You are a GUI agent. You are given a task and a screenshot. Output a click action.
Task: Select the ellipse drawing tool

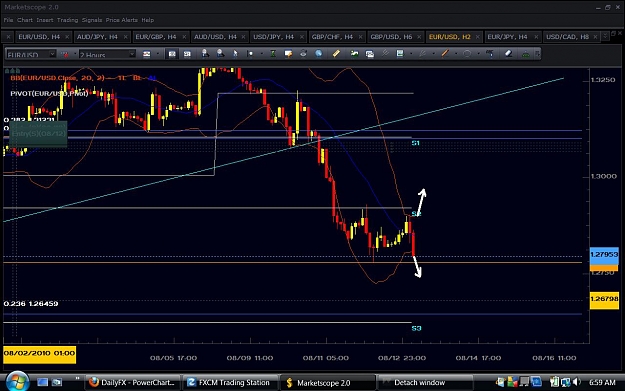tap(467, 53)
